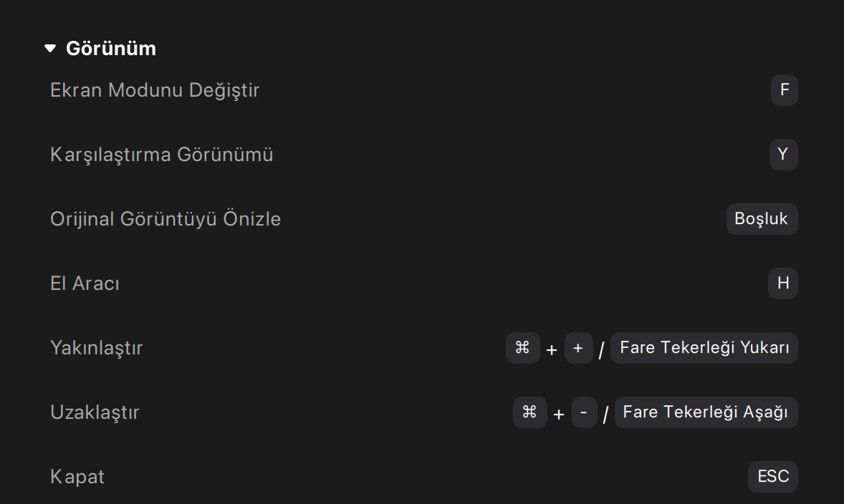Select the El Aracı shortcut entry
The image size is (844, 504).
pos(85,283)
